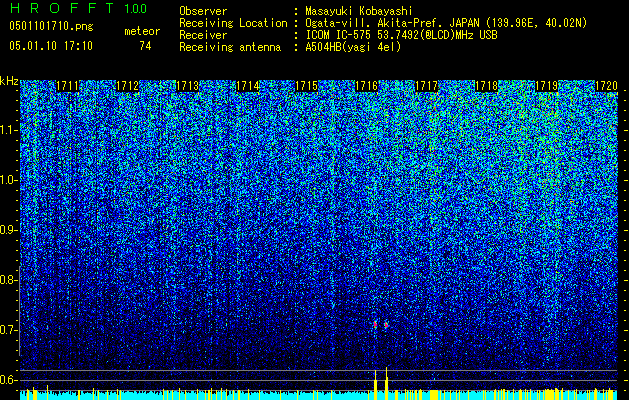The height and width of the screenshot is (400, 629).
Task: Click the 1712 time marker
Action: 127,86
